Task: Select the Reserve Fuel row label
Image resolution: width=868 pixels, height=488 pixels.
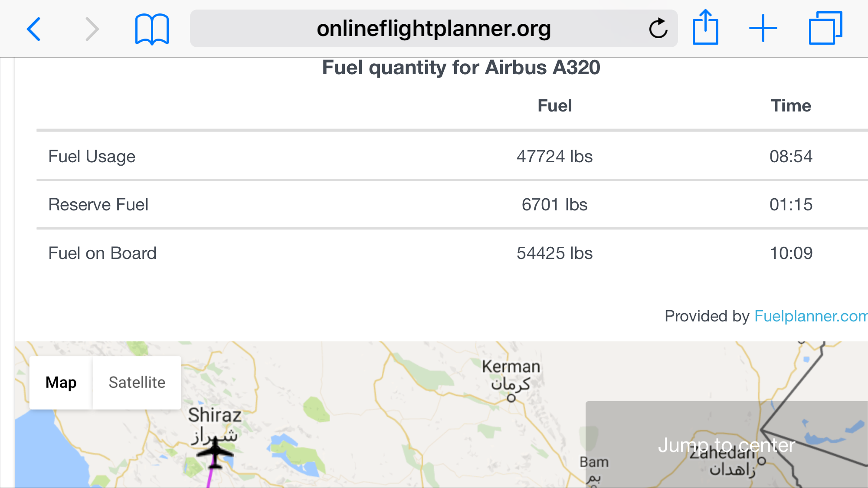Action: coord(98,205)
